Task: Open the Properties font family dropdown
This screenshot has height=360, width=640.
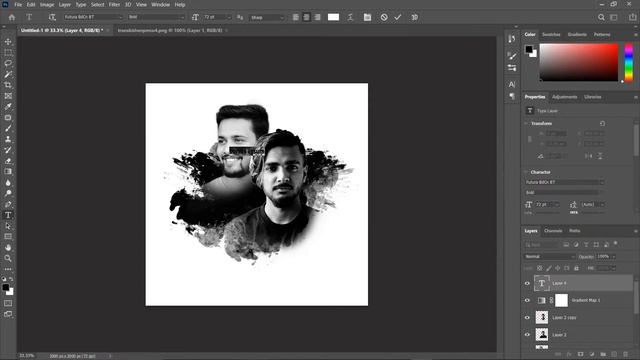Action: [x=564, y=182]
